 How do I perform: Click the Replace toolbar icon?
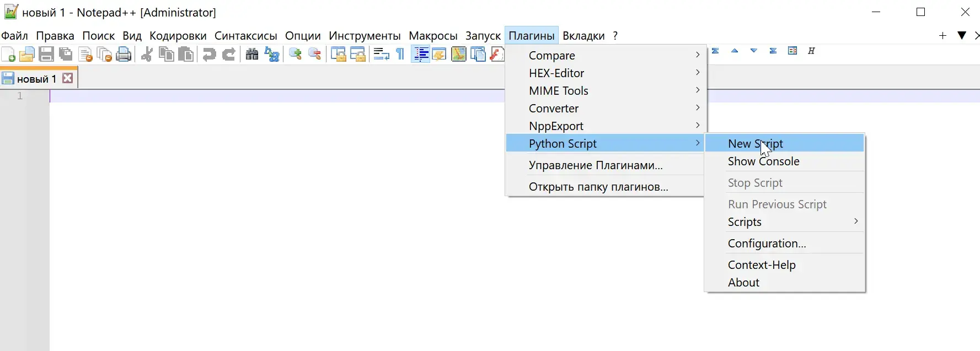[272, 54]
